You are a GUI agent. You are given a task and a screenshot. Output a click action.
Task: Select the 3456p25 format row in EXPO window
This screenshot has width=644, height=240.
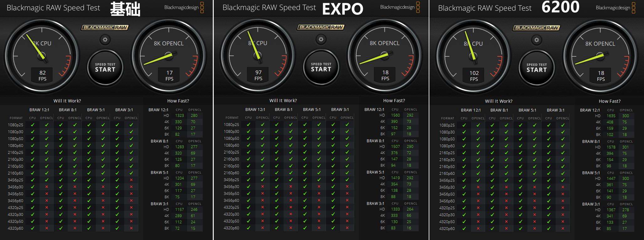[289, 180]
